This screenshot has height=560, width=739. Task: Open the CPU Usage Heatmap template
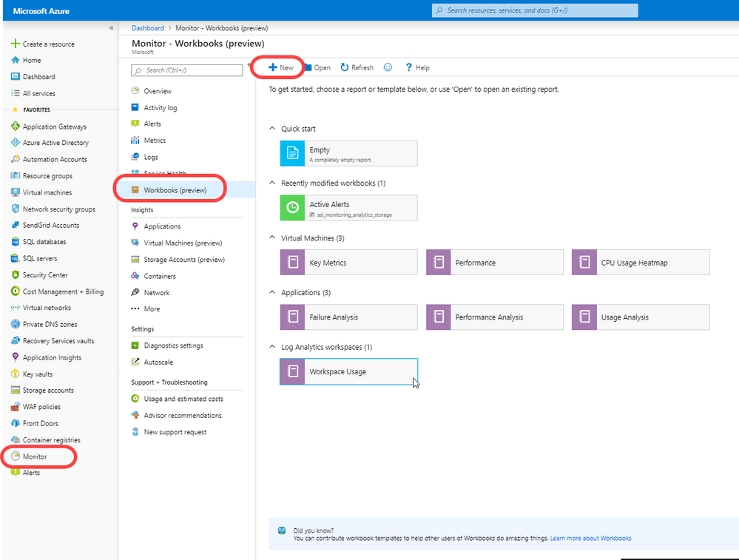(x=641, y=263)
